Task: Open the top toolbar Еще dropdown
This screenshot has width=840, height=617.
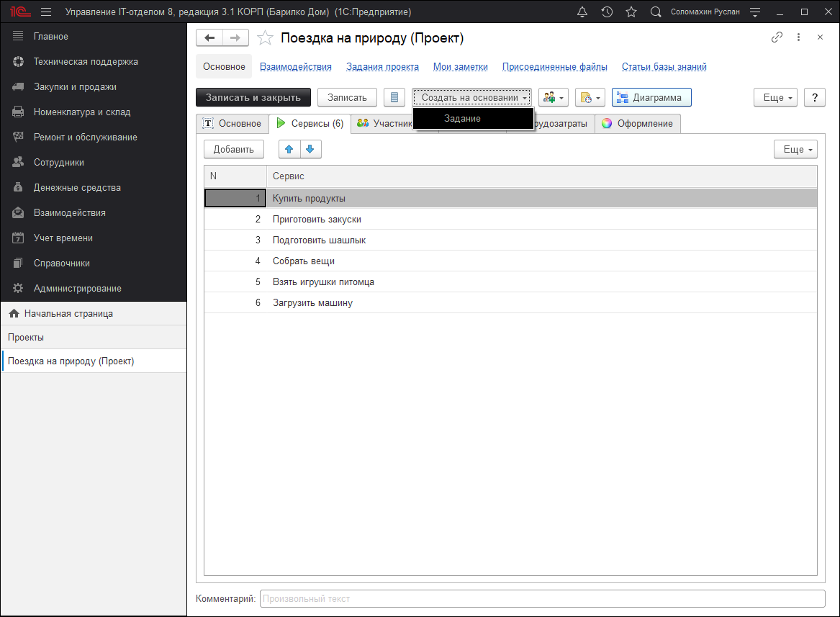Action: tap(775, 97)
